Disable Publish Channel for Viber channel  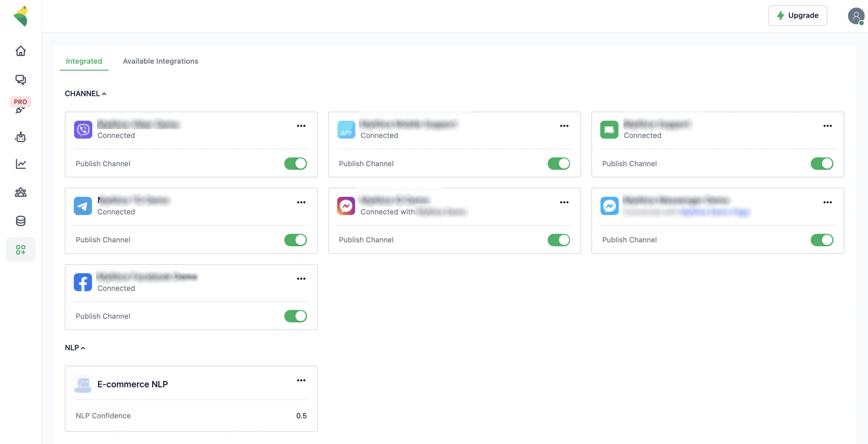coord(295,163)
